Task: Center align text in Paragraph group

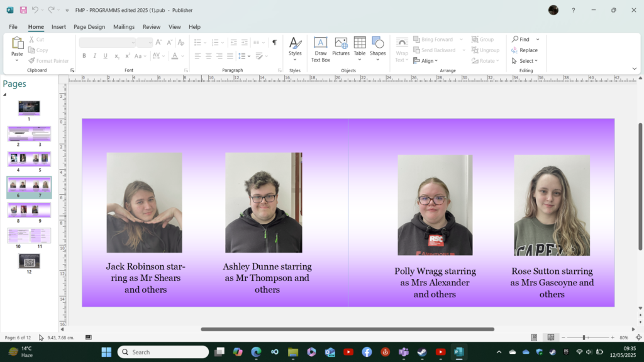Action: pyautogui.click(x=209, y=56)
